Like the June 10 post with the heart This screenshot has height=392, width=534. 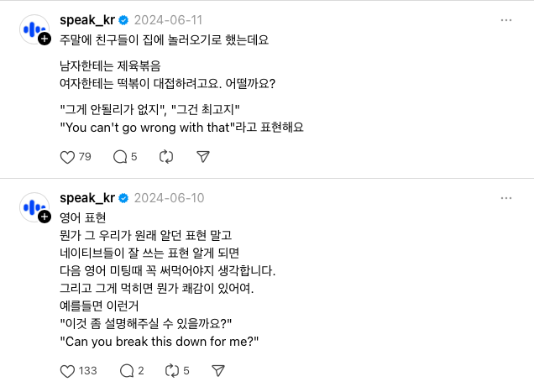click(x=69, y=370)
